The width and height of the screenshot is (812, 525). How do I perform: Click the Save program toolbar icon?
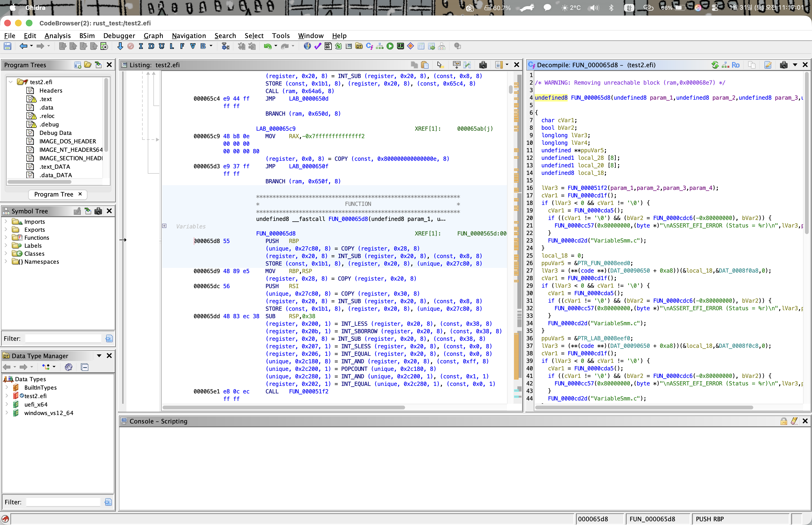(x=8, y=46)
